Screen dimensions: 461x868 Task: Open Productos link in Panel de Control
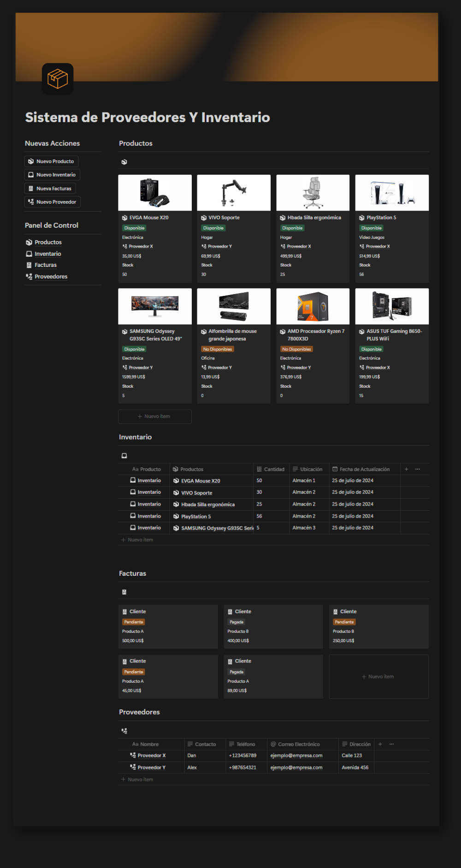pos(48,242)
